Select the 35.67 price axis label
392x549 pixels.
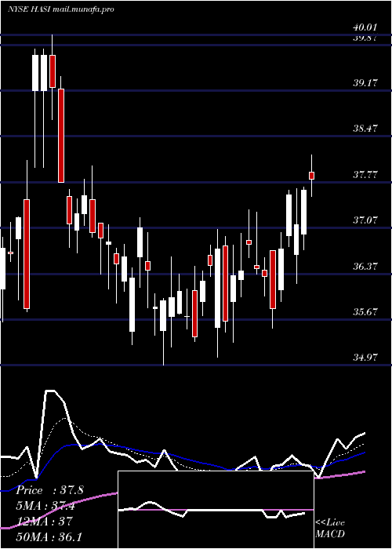(x=365, y=312)
